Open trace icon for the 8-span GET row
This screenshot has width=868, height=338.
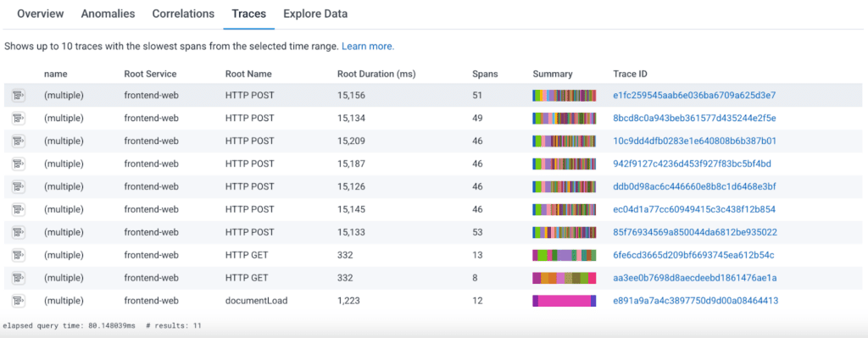coord(18,278)
